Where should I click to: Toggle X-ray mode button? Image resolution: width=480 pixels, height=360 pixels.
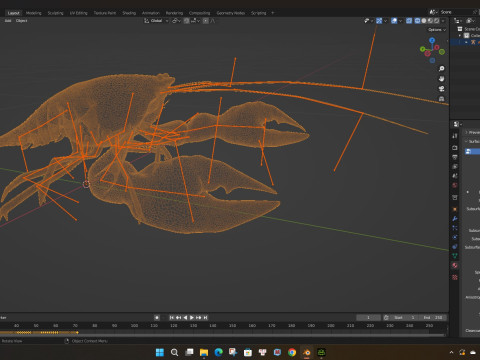[409, 21]
